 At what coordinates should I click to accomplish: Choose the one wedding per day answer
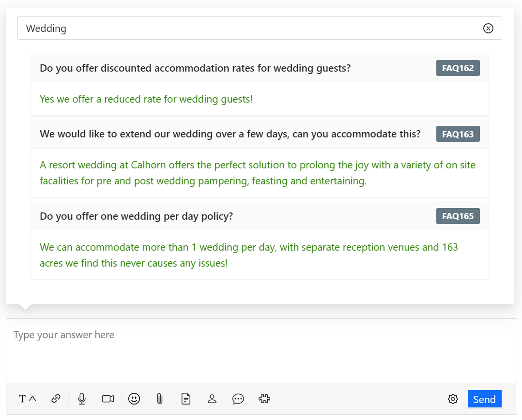coord(248,255)
